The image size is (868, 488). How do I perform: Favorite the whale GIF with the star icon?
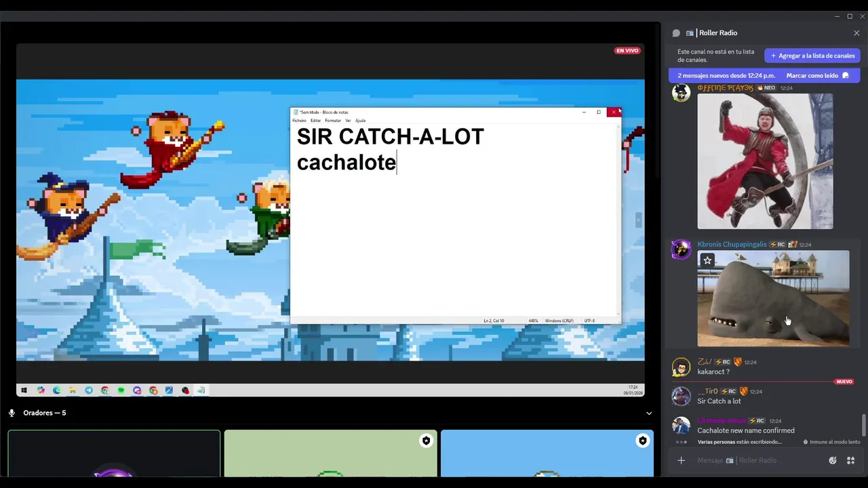coord(707,260)
